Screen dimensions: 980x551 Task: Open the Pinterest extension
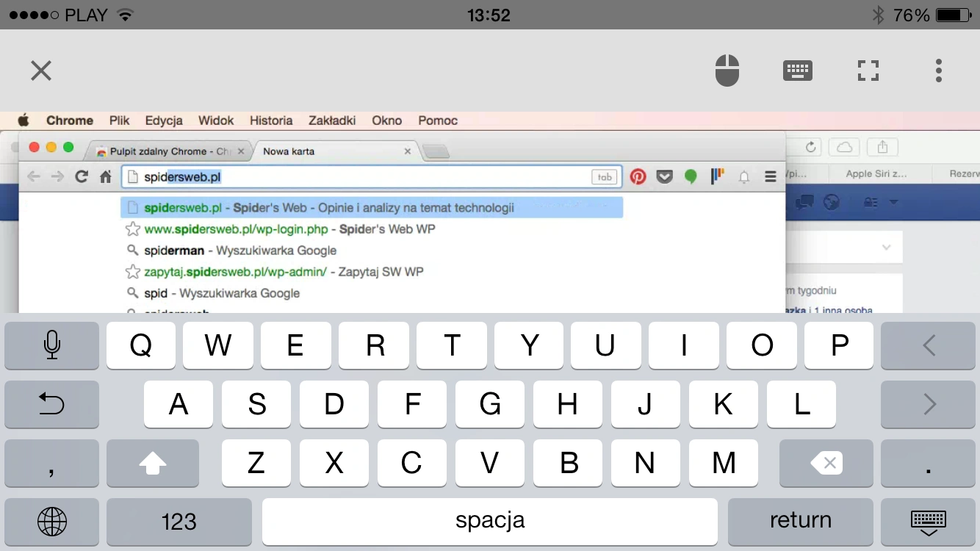[x=638, y=176]
